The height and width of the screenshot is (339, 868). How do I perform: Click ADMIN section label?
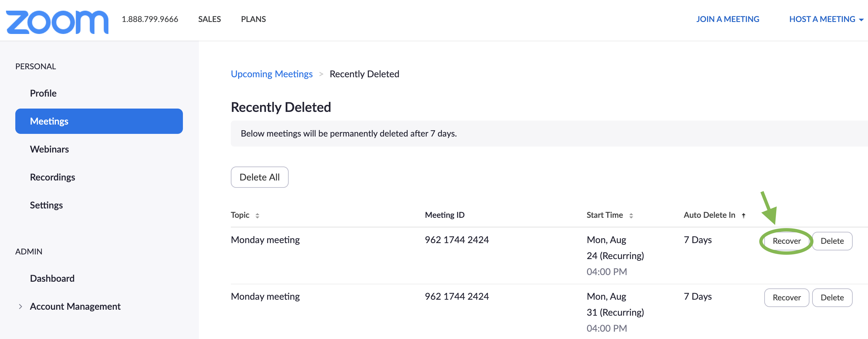tap(29, 252)
